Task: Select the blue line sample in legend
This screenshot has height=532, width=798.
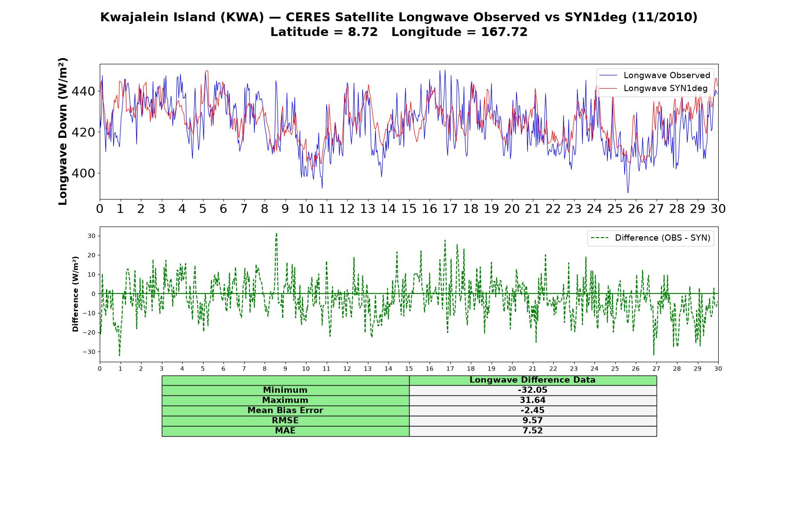Action: (608, 75)
